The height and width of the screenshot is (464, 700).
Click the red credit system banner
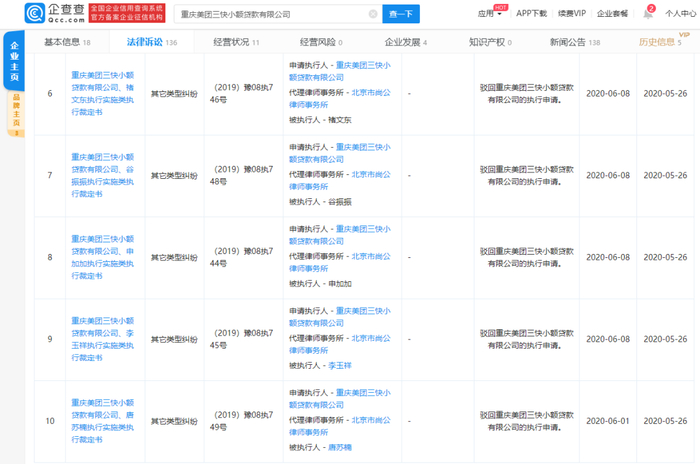pyautogui.click(x=127, y=13)
